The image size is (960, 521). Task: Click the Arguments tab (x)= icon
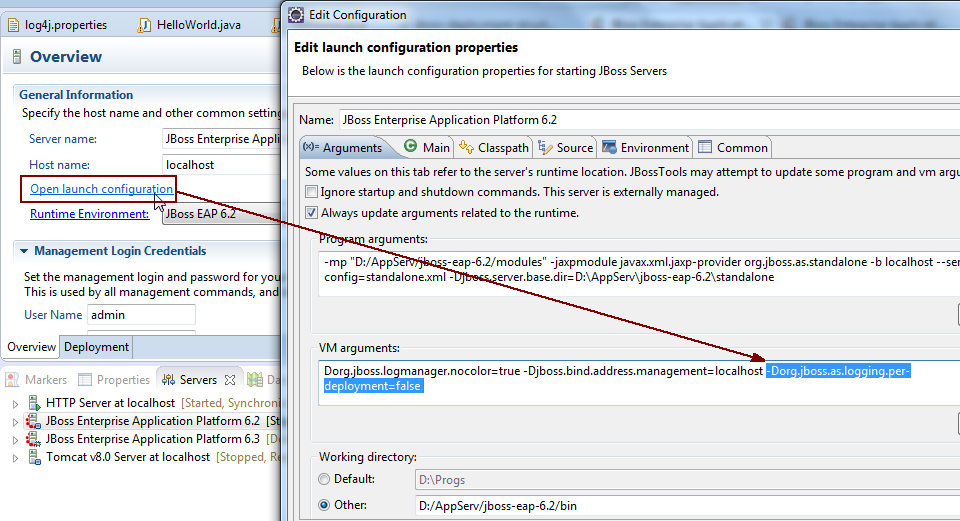[x=311, y=147]
